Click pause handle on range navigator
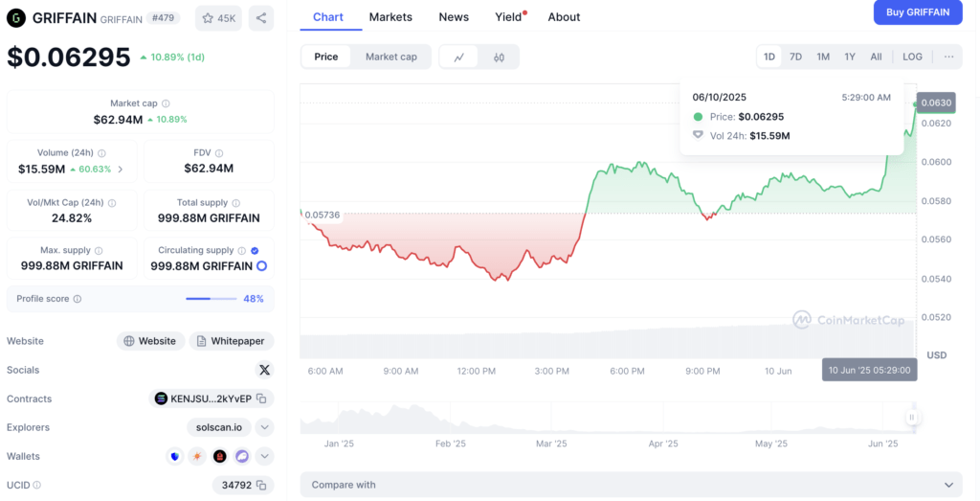Screen dimensions: 980x501 912,418
